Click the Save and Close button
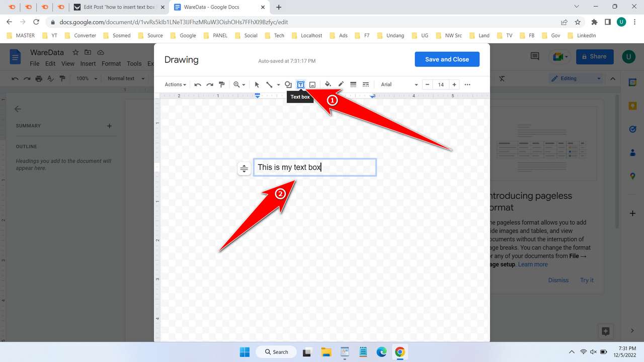Image resolution: width=644 pixels, height=362 pixels. 447,59
